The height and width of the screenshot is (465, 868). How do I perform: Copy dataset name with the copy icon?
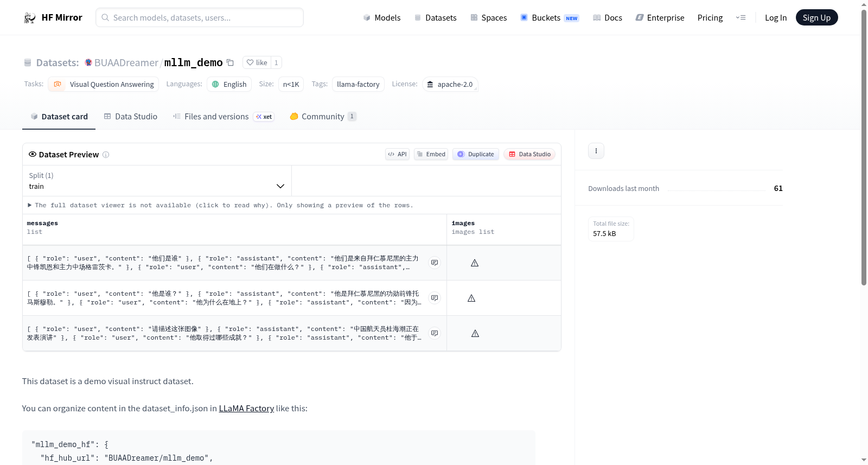coord(230,62)
